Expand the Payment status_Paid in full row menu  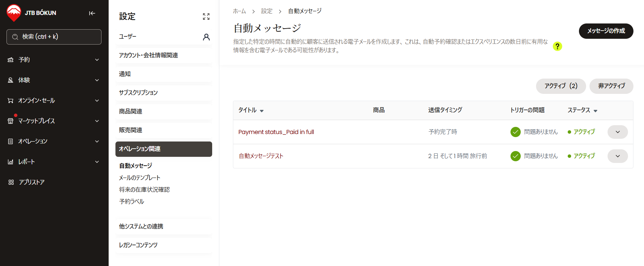click(617, 132)
